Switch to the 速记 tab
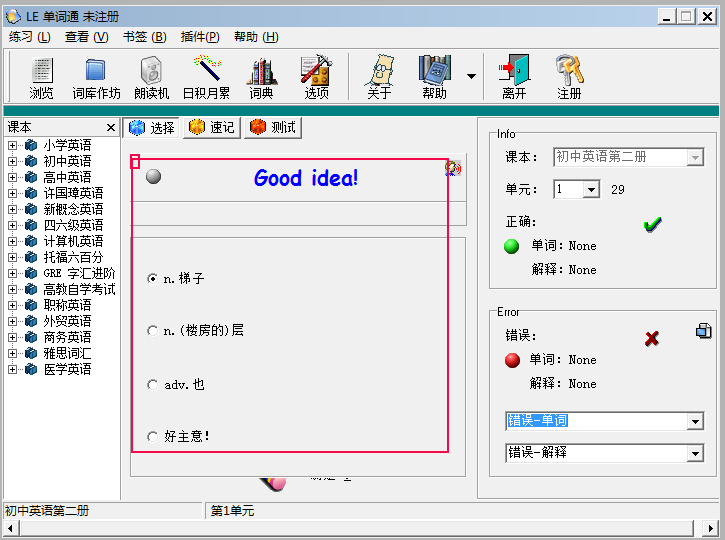This screenshot has width=725, height=540. 212,128
